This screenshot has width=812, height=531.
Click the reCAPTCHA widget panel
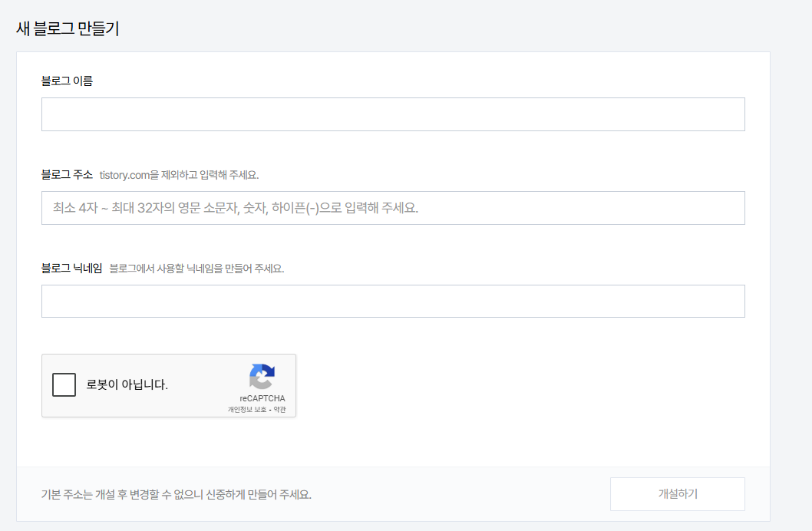coord(168,385)
